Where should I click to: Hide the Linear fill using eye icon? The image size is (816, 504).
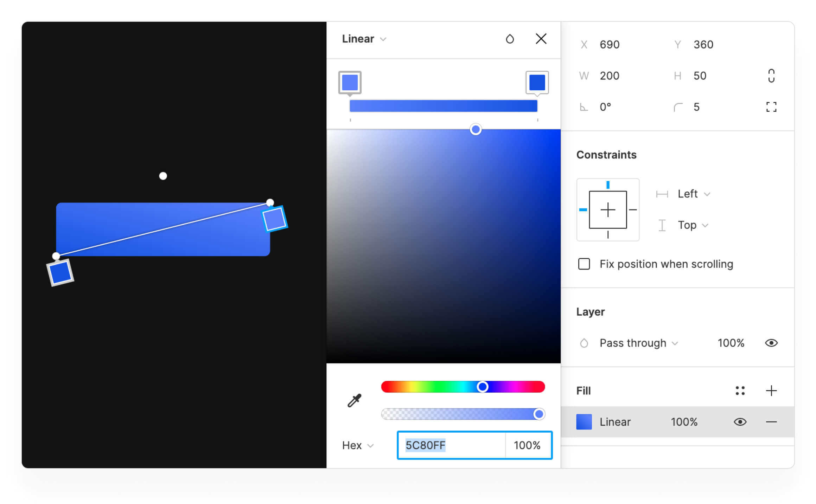point(740,422)
